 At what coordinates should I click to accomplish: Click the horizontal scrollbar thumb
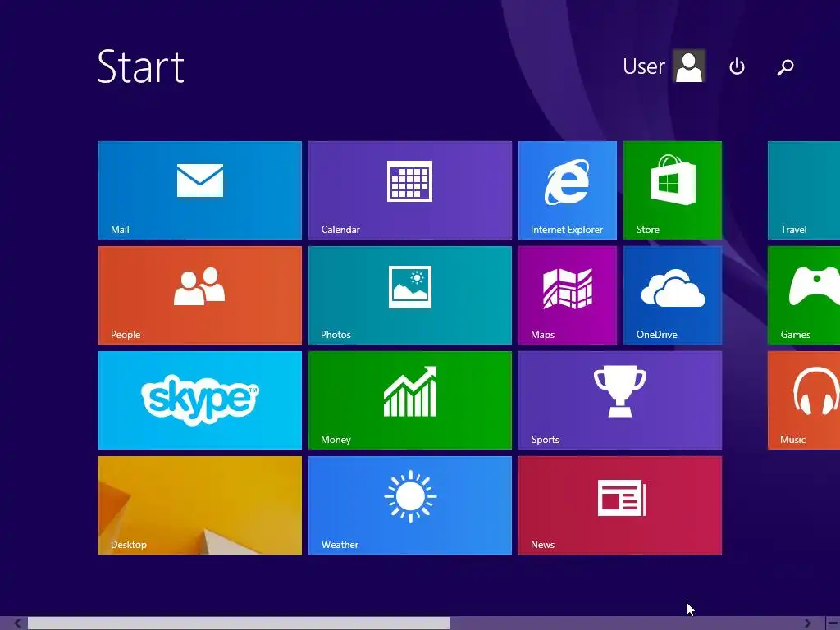[x=239, y=623]
